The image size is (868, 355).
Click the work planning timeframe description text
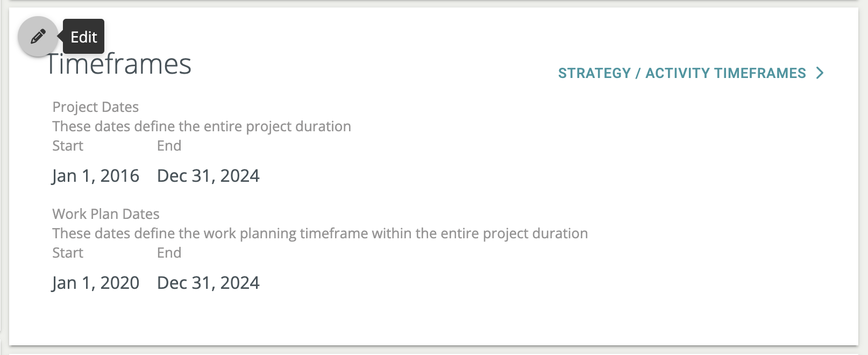(x=320, y=233)
